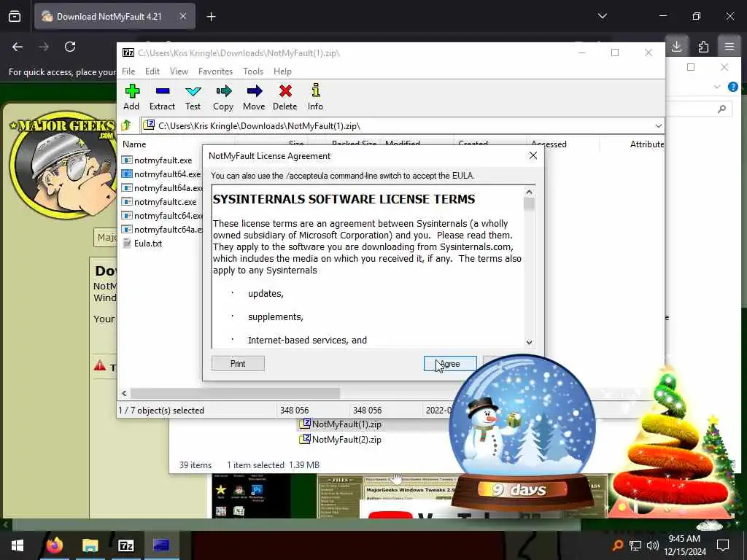Click 7-Zip horizontal scrollbar left arrow
The width and height of the screenshot is (747, 560).
[124, 393]
